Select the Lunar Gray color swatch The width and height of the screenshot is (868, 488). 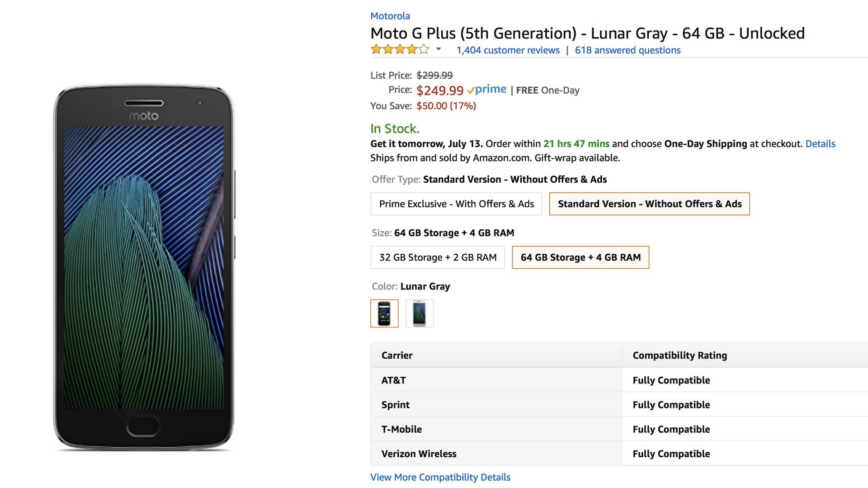click(384, 313)
